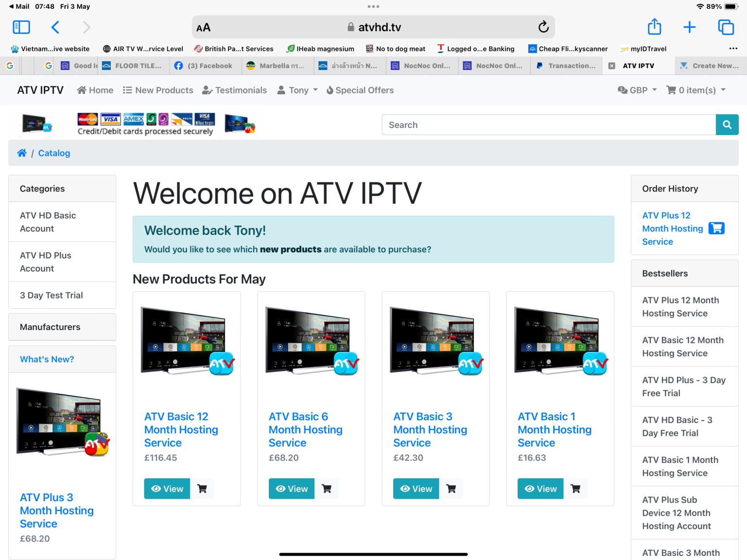Focus the atvhd.tv address bar
This screenshot has width=747, height=560.
pos(373,27)
